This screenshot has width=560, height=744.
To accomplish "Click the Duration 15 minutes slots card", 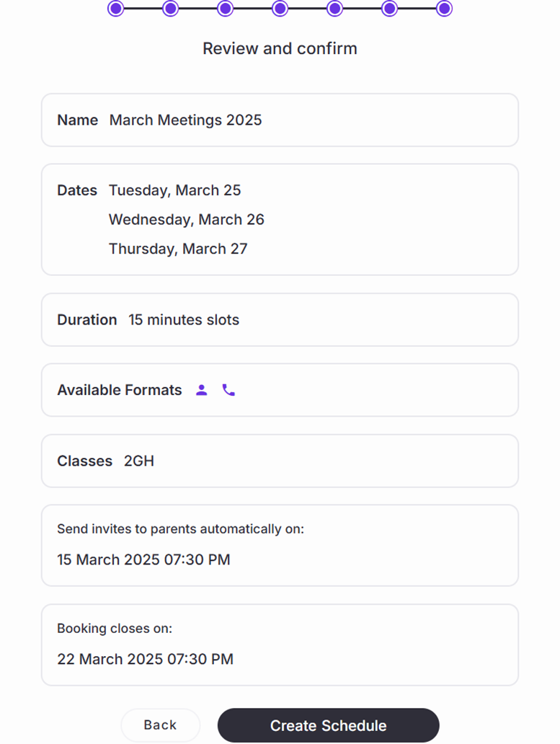I will [x=280, y=319].
